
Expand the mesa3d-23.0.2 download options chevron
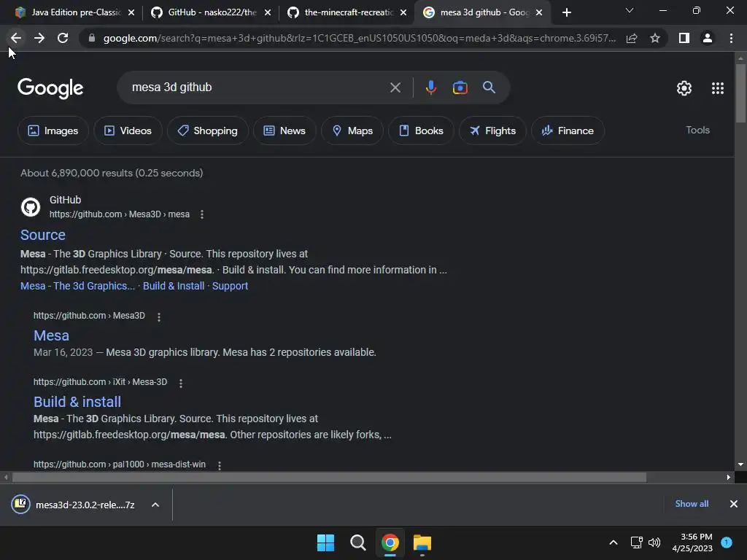coord(155,505)
